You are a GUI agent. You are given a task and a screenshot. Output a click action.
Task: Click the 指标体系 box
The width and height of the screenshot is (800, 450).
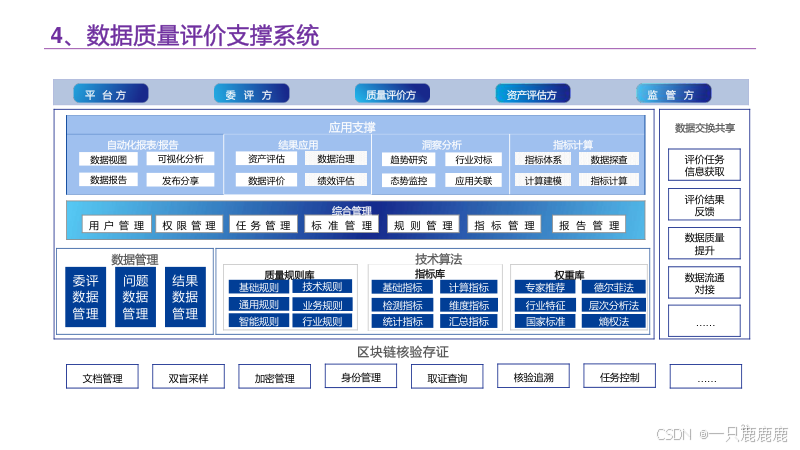tap(543, 160)
